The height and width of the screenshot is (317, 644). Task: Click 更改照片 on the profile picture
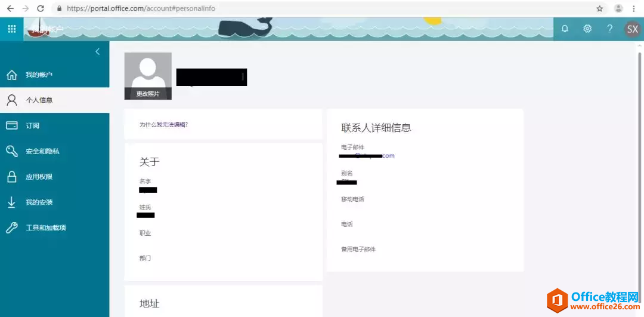[148, 94]
